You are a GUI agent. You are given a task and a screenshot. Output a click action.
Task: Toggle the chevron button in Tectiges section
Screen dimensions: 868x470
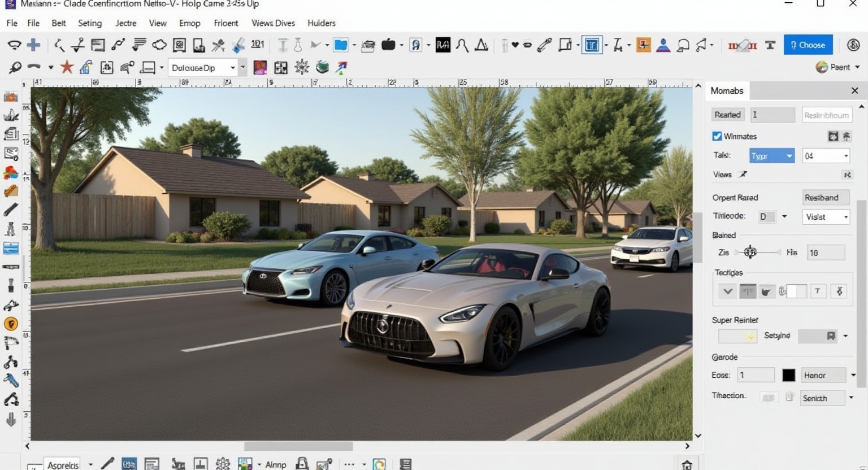[727, 291]
